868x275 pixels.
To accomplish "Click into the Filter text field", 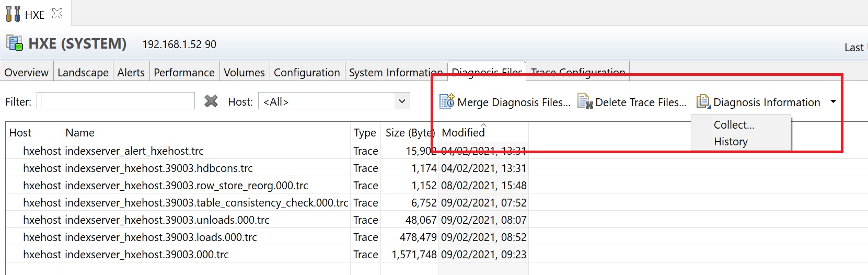I will click(118, 101).
